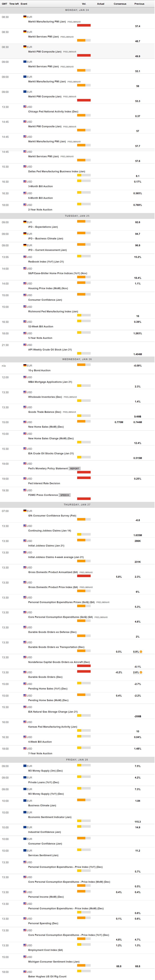Click the Thursday, Jan 27 date header
The width and height of the screenshot is (155, 980).
point(77,504)
